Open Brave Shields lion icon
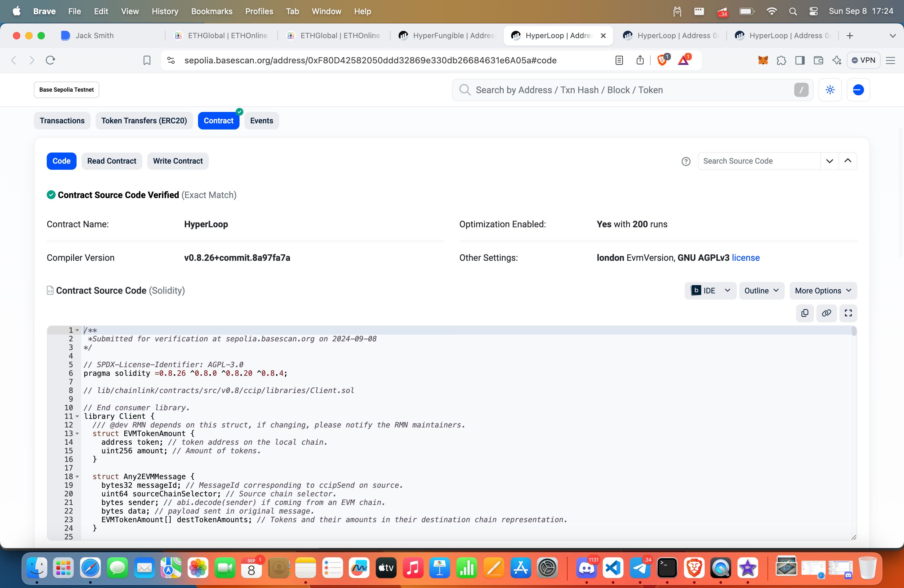The image size is (904, 588). [x=662, y=60]
